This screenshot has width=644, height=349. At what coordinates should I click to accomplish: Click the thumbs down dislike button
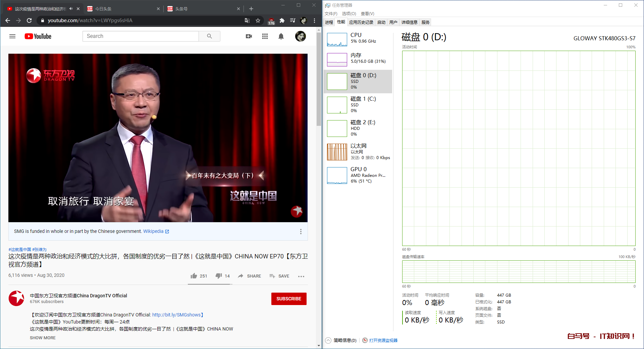coord(219,276)
